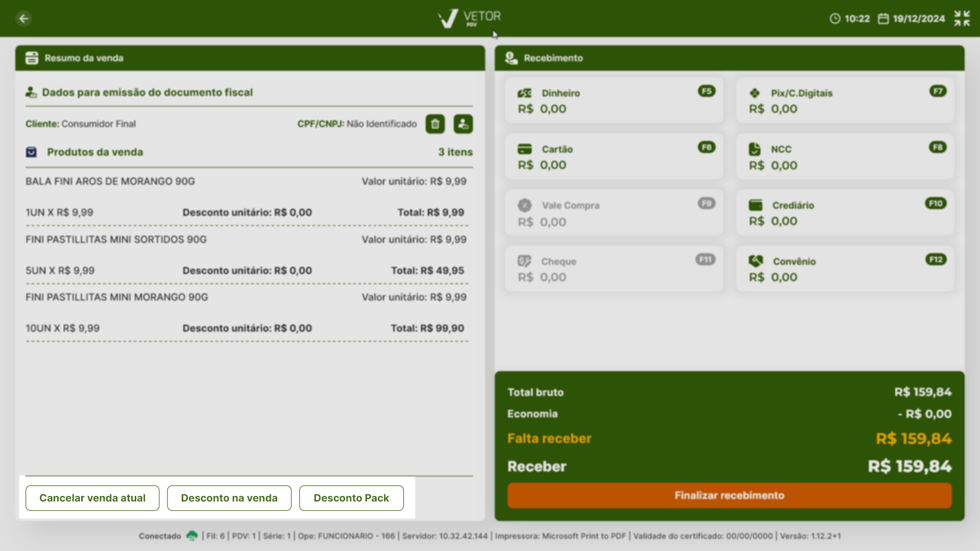This screenshot has height=551, width=980.
Task: Click the F9 badge on Vale Compra
Action: coord(706,204)
